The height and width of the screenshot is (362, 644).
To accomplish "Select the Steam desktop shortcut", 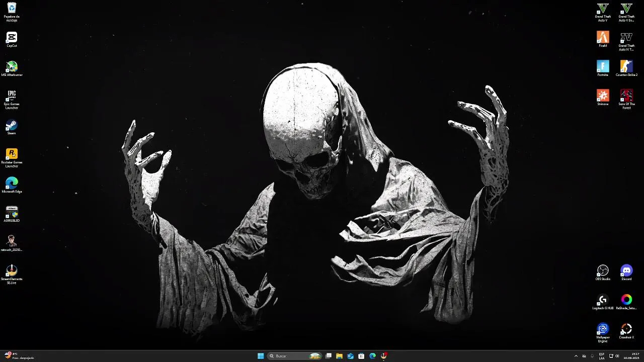I will pos(12,127).
